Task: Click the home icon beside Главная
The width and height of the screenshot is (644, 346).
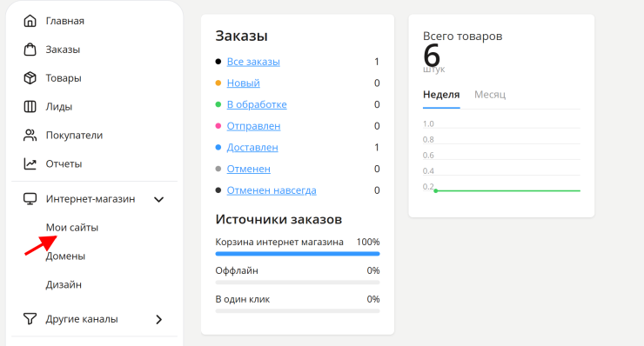Action: [30, 21]
